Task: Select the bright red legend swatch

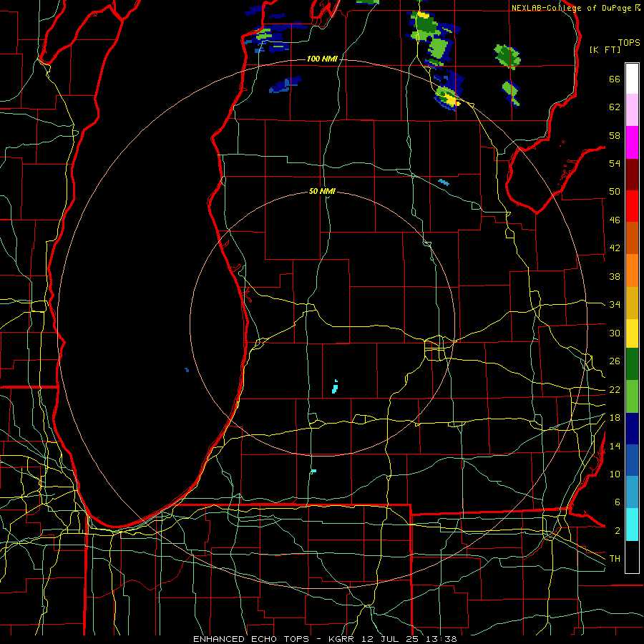Action: pos(632,206)
